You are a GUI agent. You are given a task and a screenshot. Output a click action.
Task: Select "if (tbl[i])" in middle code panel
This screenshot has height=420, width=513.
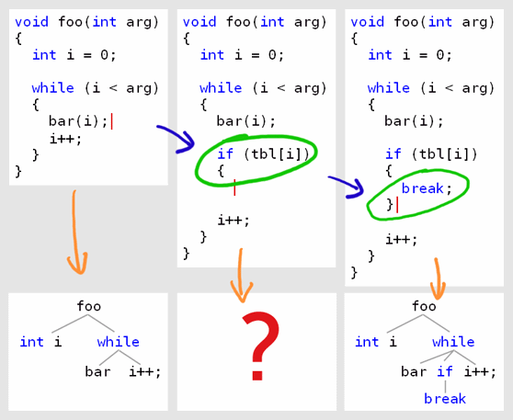(x=264, y=153)
